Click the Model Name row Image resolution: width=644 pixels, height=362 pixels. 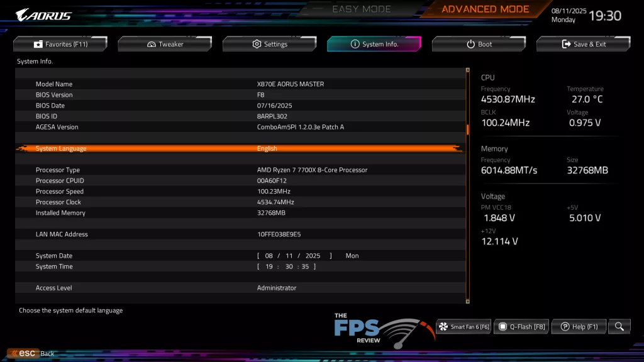pos(240,84)
